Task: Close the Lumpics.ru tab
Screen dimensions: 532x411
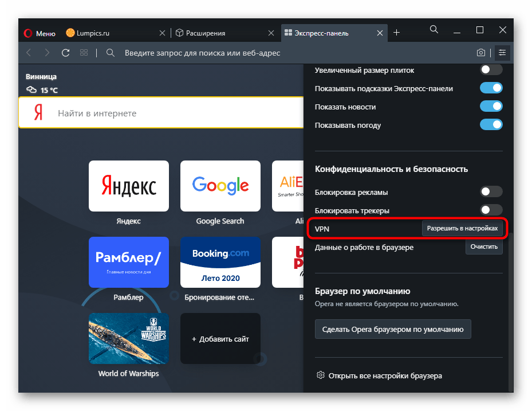Action: pyautogui.click(x=162, y=33)
